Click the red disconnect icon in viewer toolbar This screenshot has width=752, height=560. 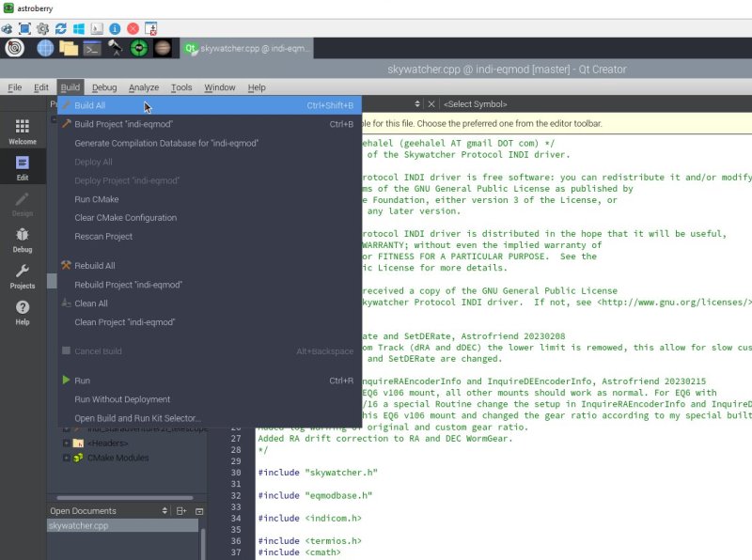coord(133,29)
